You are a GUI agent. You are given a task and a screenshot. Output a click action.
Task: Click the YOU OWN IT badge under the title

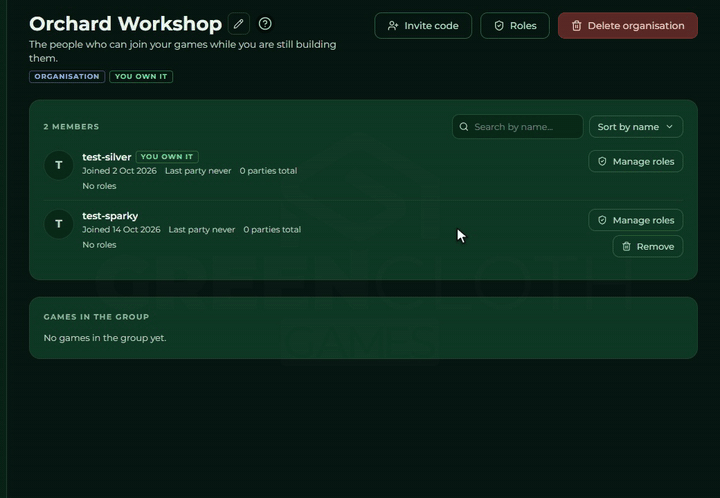coord(141,77)
